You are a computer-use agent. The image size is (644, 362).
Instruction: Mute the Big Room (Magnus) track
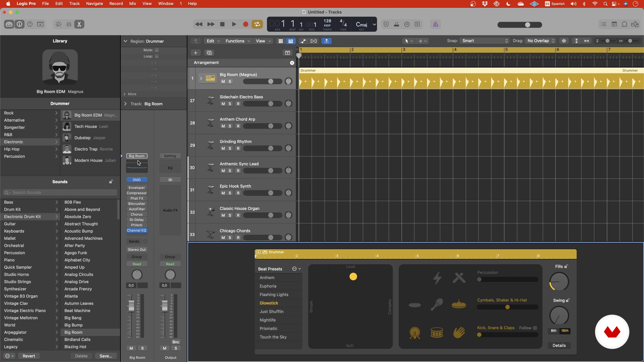coord(223,81)
